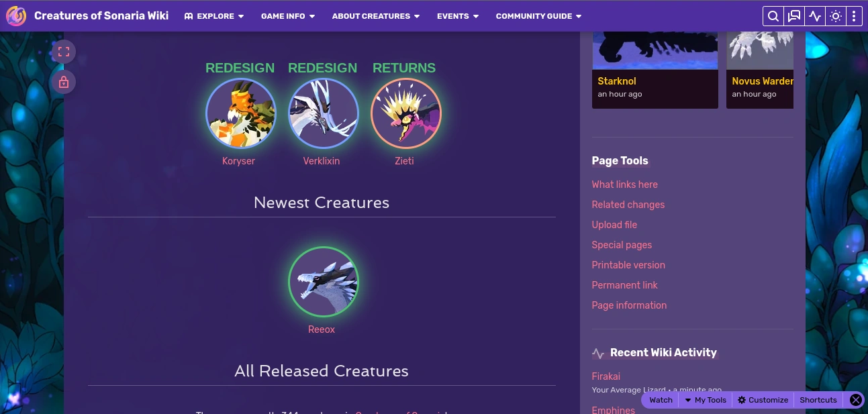The width and height of the screenshot is (868, 414).
Task: Expand My Tools dropdown in toolbar
Action: pos(706,400)
